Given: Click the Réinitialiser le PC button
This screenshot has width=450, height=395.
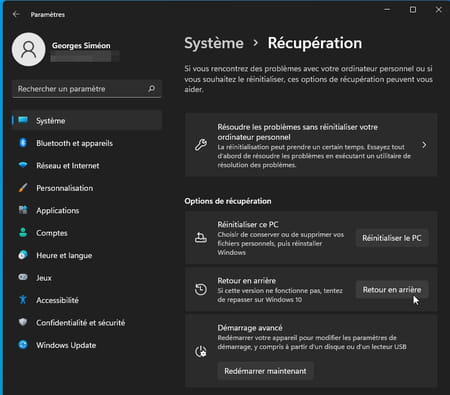Looking at the screenshot, I should (392, 238).
